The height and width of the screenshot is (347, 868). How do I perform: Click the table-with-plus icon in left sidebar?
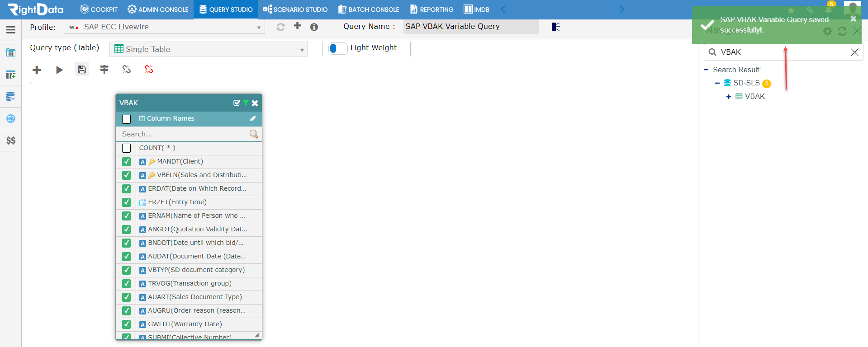11,75
